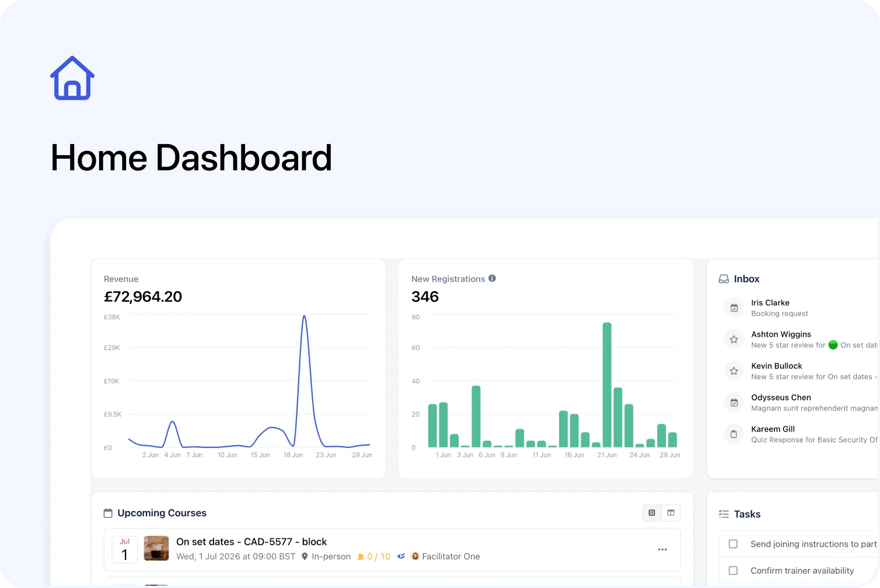Click the star icon beside Kevin Bullock
The height and width of the screenshot is (588, 880).
click(734, 370)
